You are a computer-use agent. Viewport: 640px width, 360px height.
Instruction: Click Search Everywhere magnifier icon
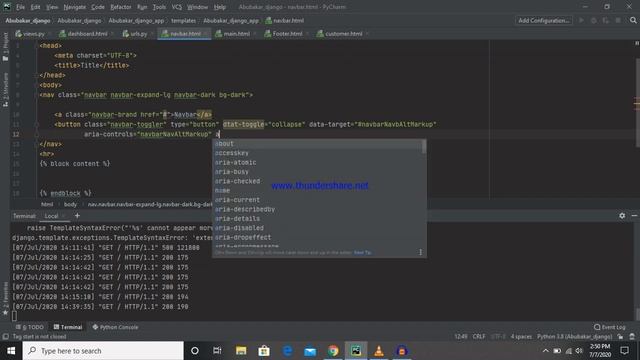pos(633,20)
